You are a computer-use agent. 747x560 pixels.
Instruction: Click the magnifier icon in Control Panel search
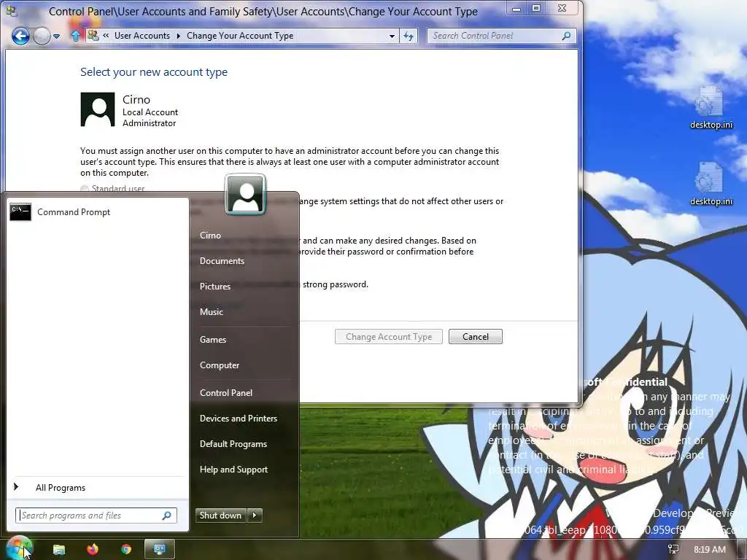tap(566, 36)
